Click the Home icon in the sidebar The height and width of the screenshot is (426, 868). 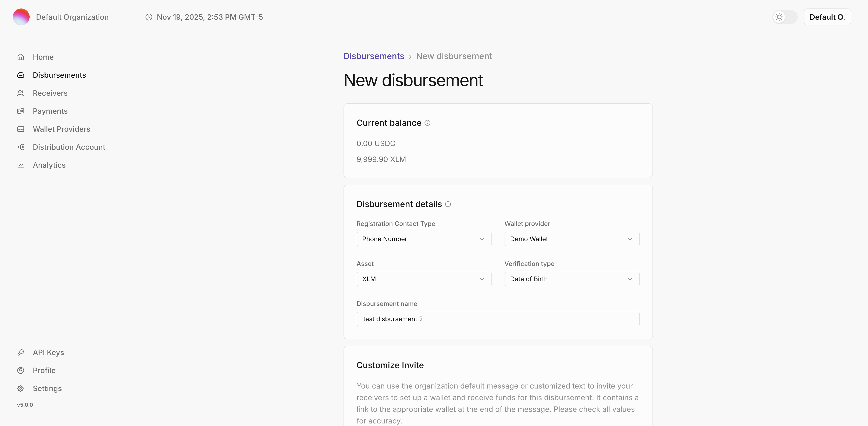pyautogui.click(x=21, y=57)
